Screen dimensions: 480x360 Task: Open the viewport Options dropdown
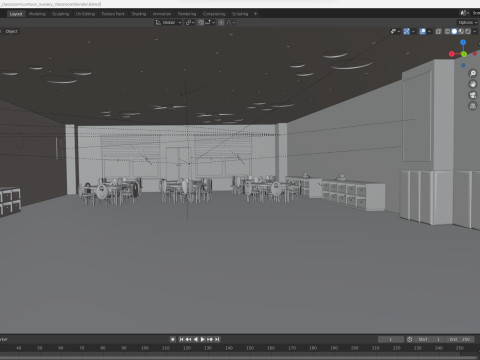(468, 22)
